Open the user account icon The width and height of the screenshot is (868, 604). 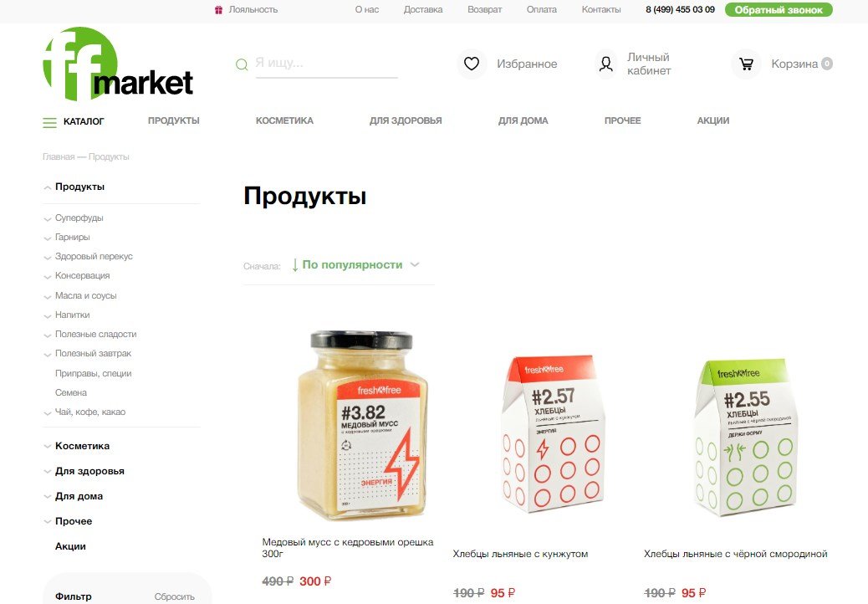tap(606, 64)
